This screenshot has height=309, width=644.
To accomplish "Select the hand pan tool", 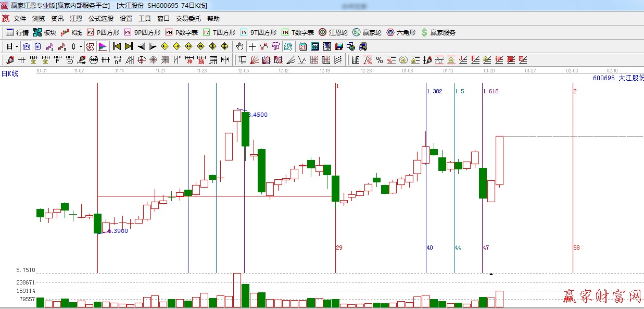I will point(239,46).
